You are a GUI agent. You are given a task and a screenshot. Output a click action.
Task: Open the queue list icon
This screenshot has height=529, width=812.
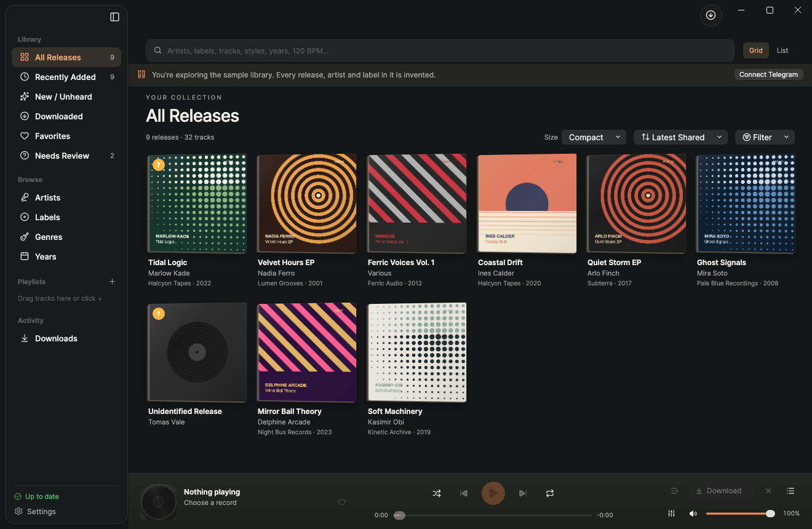click(791, 491)
